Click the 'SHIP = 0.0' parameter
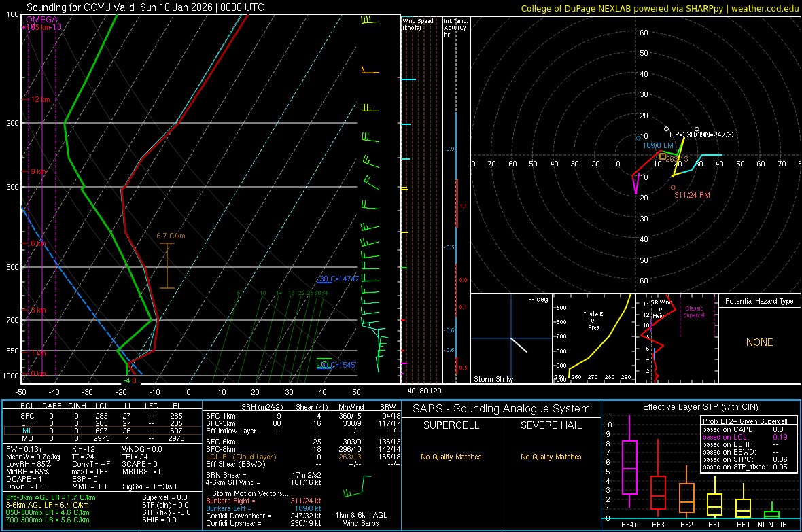 point(159,520)
